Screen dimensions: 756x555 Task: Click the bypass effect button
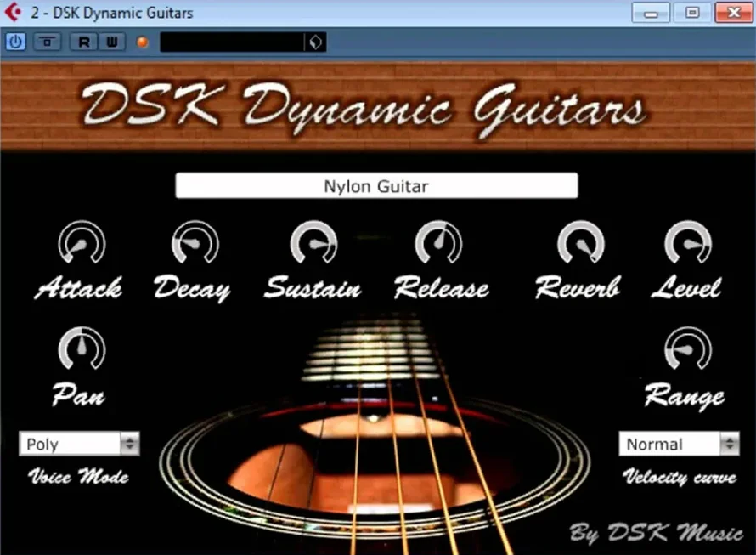click(47, 42)
